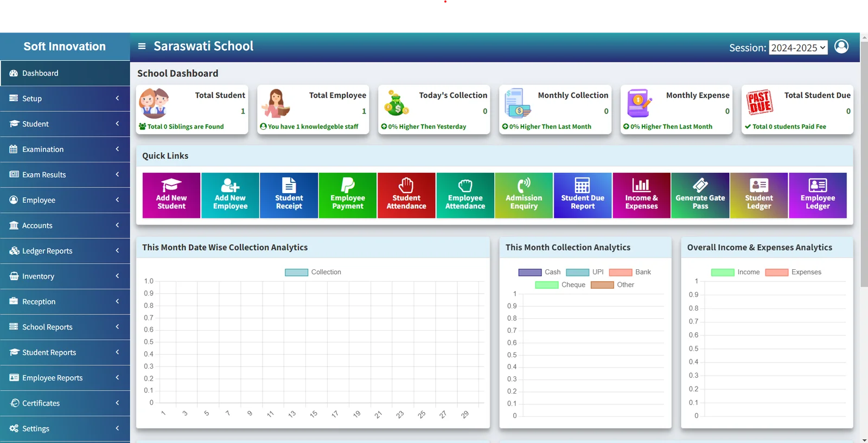Image resolution: width=868 pixels, height=443 pixels.
Task: Open the Session year dropdown
Action: pos(798,48)
